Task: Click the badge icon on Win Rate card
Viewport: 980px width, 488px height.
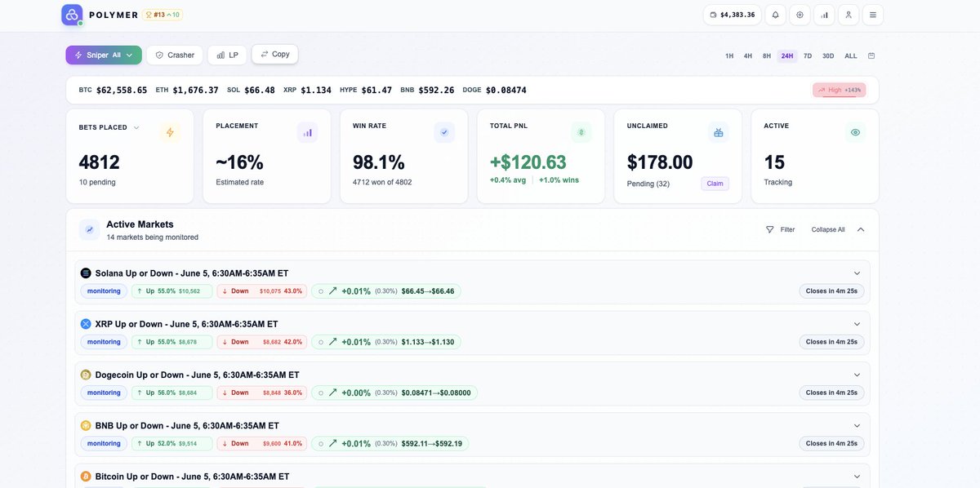Action: point(444,132)
